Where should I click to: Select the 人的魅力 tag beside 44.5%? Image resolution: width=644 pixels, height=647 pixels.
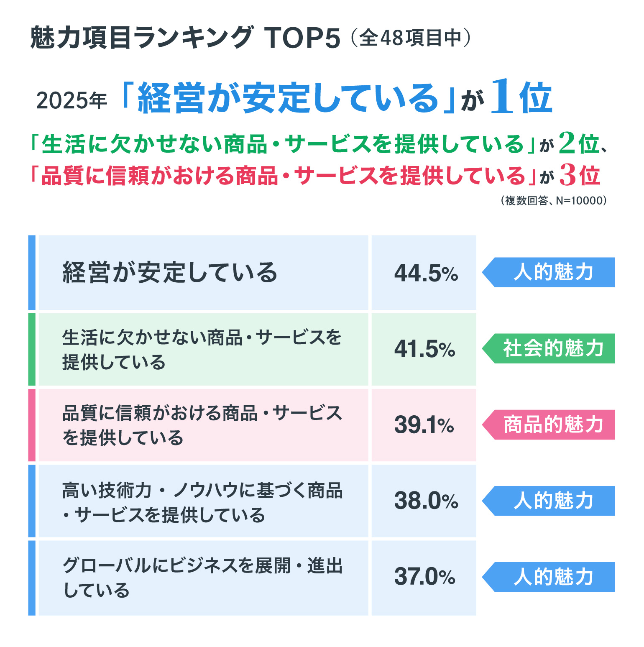[x=549, y=272]
